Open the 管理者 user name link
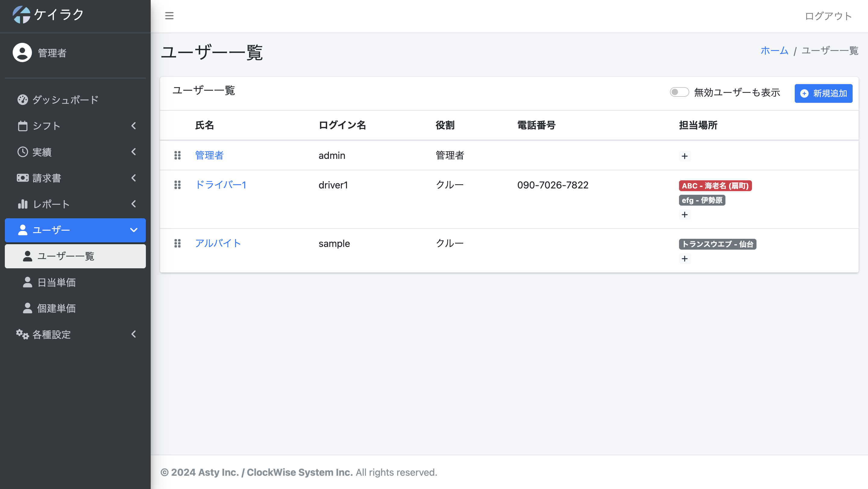This screenshot has height=489, width=868. pos(209,155)
